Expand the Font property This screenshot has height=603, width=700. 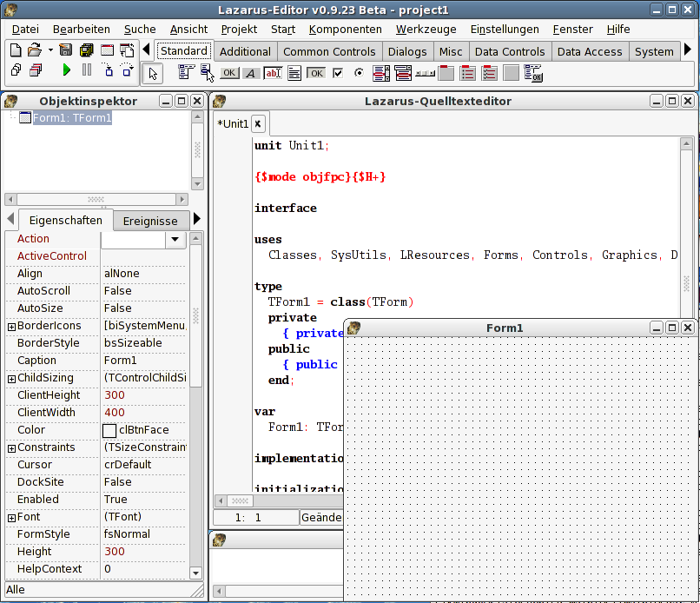point(12,518)
